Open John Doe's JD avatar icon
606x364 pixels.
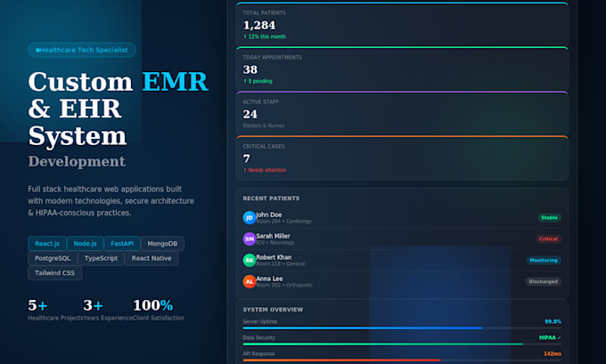point(250,218)
